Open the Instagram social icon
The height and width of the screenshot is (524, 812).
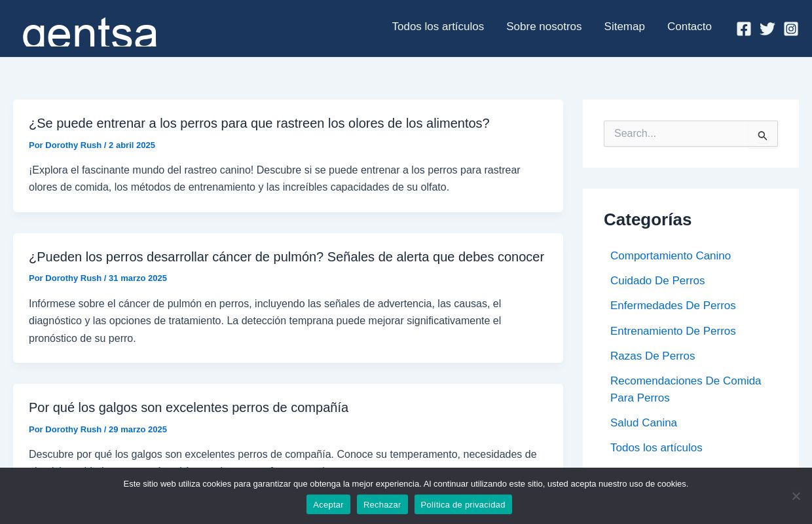pos(791,29)
